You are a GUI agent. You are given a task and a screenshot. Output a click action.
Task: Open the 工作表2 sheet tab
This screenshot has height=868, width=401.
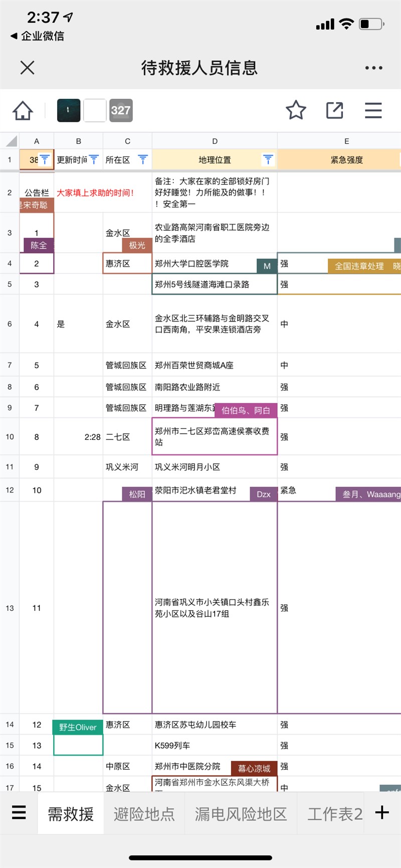335,814
